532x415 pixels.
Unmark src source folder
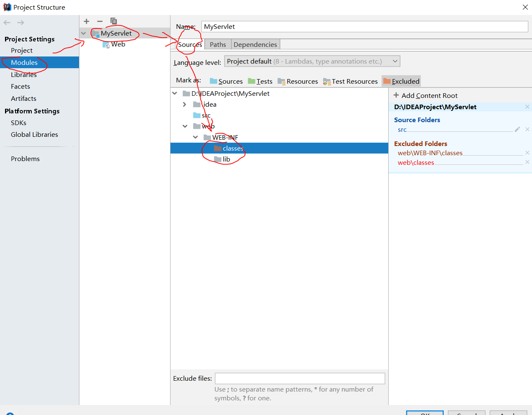527,130
